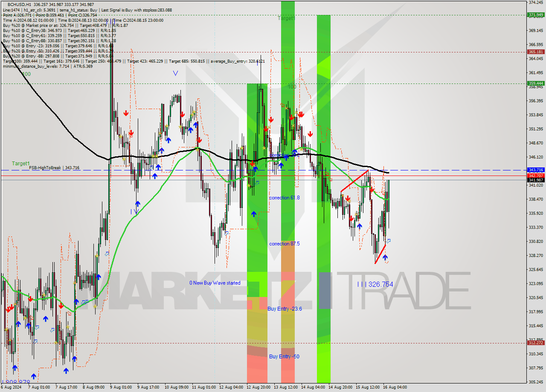Click the 374.245 axis price label
The width and height of the screenshot is (546, 392).
click(x=536, y=3)
